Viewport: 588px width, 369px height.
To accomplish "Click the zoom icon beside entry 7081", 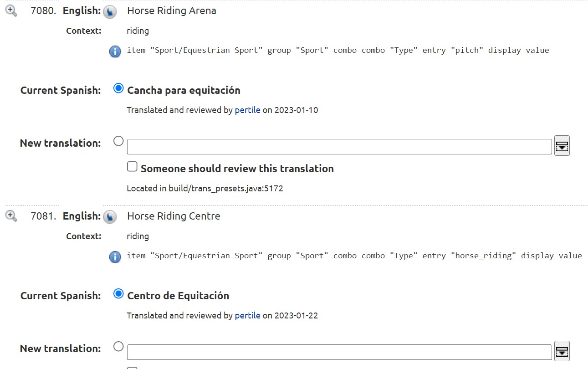I will tap(11, 216).
